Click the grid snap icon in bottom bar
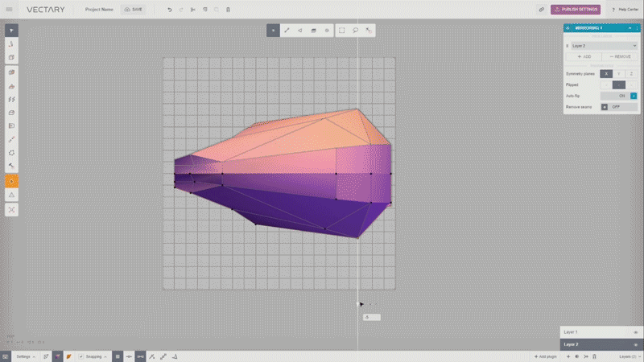This screenshot has width=644, height=362. point(118,356)
